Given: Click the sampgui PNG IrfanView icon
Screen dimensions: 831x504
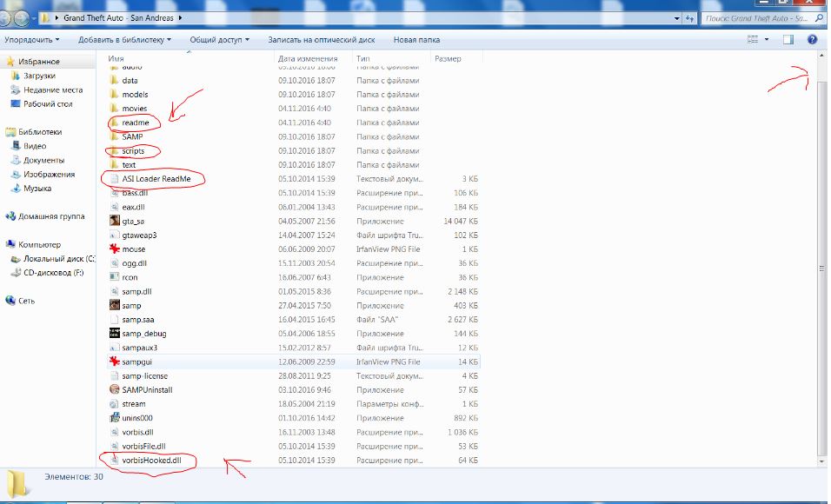Looking at the screenshot, I should (114, 362).
